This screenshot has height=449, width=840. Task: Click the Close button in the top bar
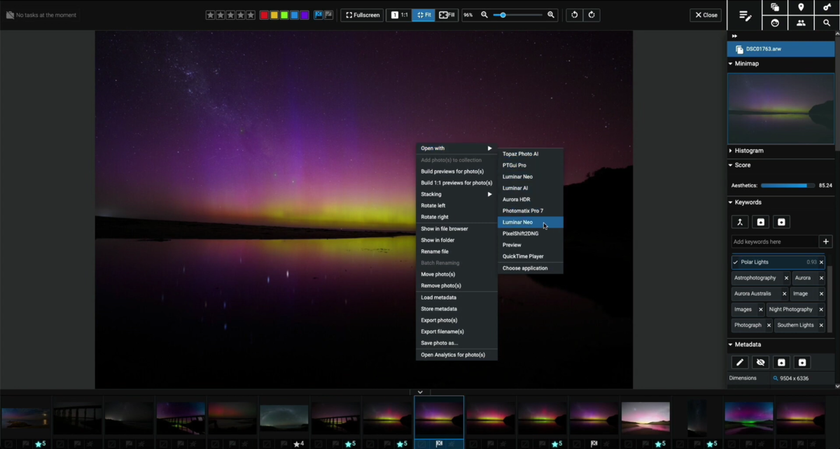tap(706, 15)
